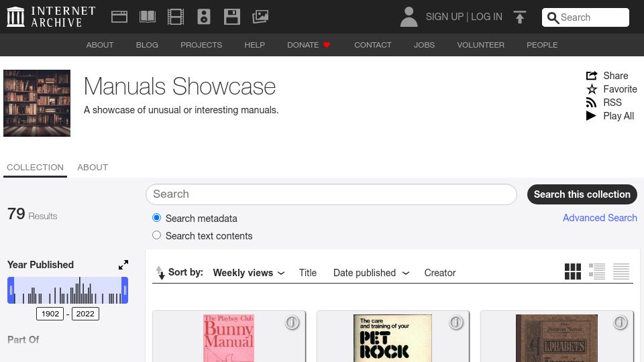Switch to extended list view

click(597, 271)
